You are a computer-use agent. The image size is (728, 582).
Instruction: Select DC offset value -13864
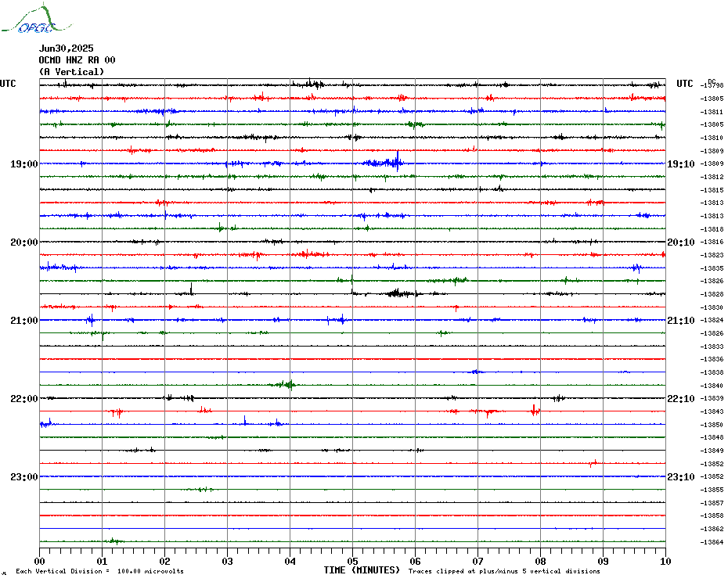(x=712, y=542)
